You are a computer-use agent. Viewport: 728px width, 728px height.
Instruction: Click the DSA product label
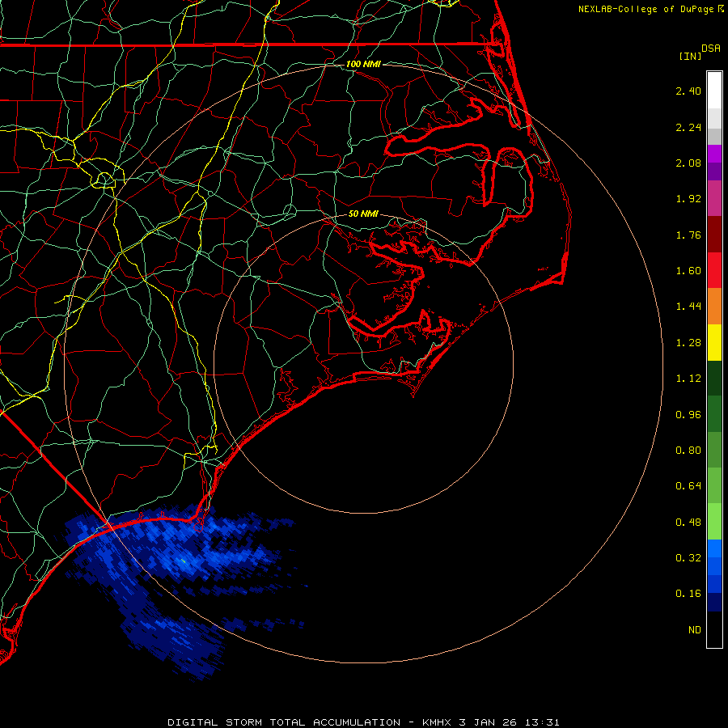click(x=711, y=49)
